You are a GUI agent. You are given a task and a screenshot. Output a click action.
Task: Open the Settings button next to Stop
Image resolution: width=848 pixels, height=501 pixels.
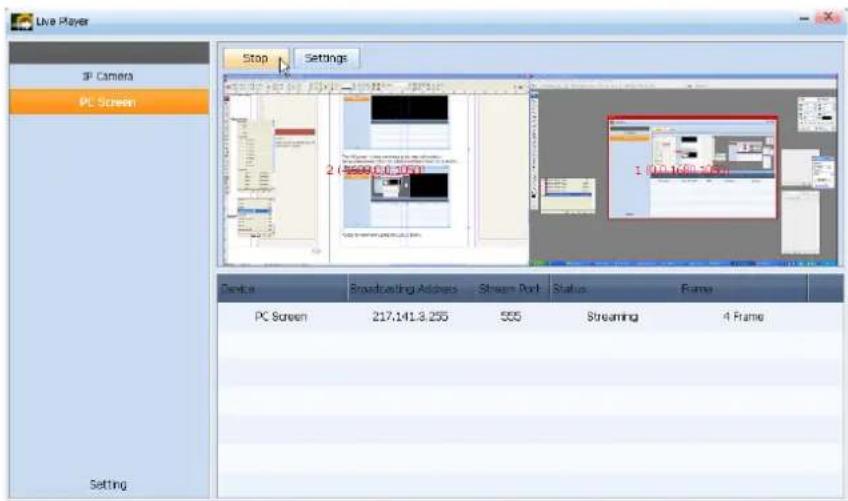click(326, 58)
